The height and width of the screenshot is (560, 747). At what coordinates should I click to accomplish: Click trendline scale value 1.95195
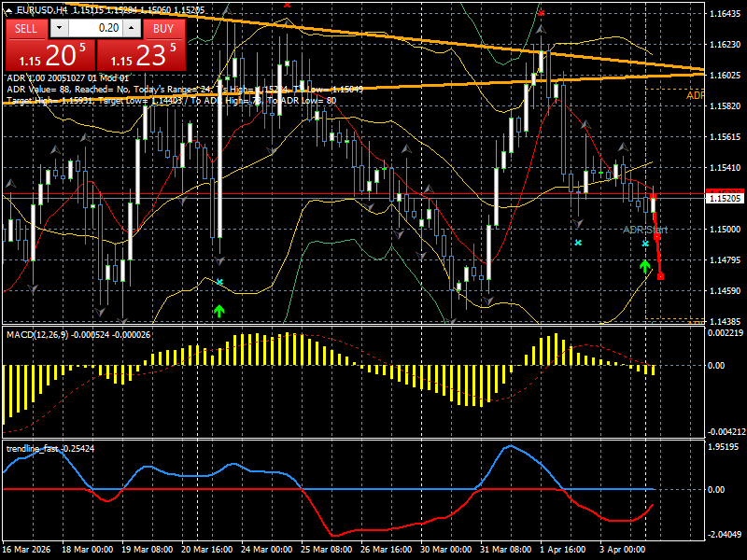click(726, 447)
